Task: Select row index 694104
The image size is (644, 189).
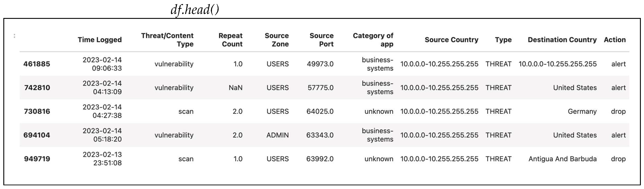Action: [x=37, y=135]
